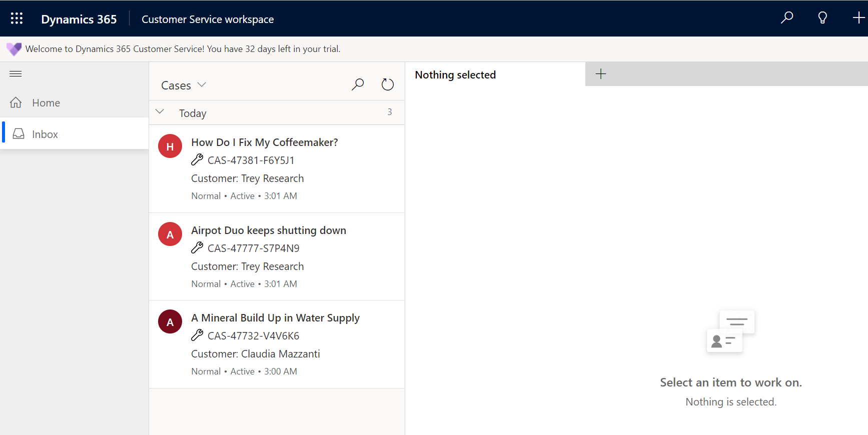Click wrench icon beside CAS-47732-V4V6K6

[197, 335]
